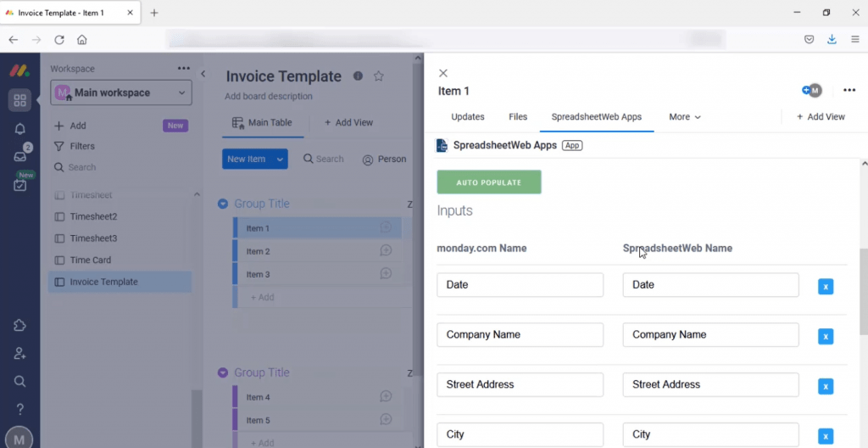
Task: Click Add in the workspace sidebar
Action: pos(70,126)
